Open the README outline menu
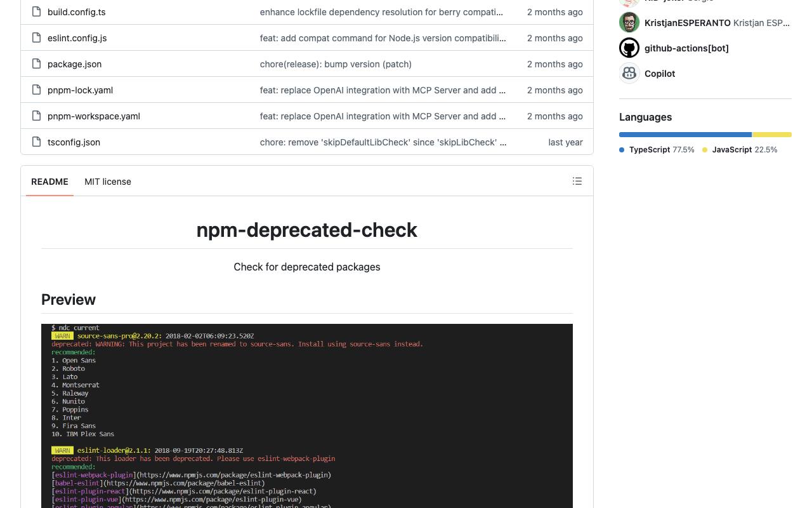Image resolution: width=812 pixels, height=508 pixels. (577, 181)
